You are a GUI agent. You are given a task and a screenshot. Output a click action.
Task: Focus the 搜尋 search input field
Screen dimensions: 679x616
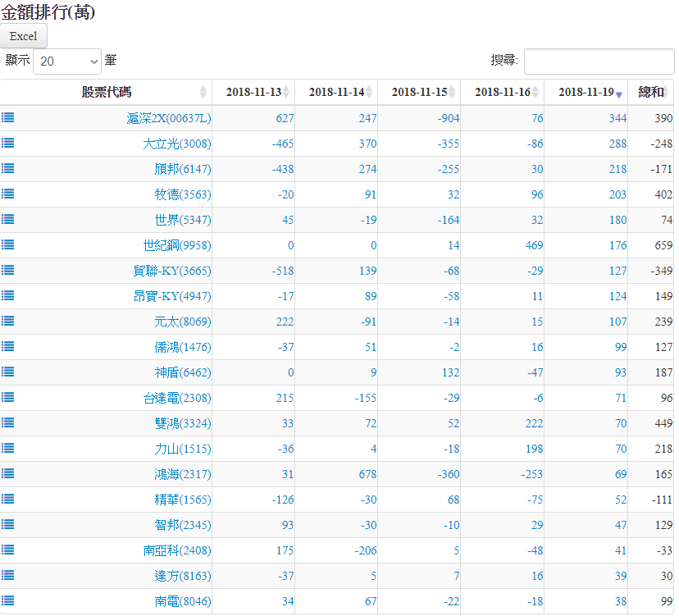598,62
